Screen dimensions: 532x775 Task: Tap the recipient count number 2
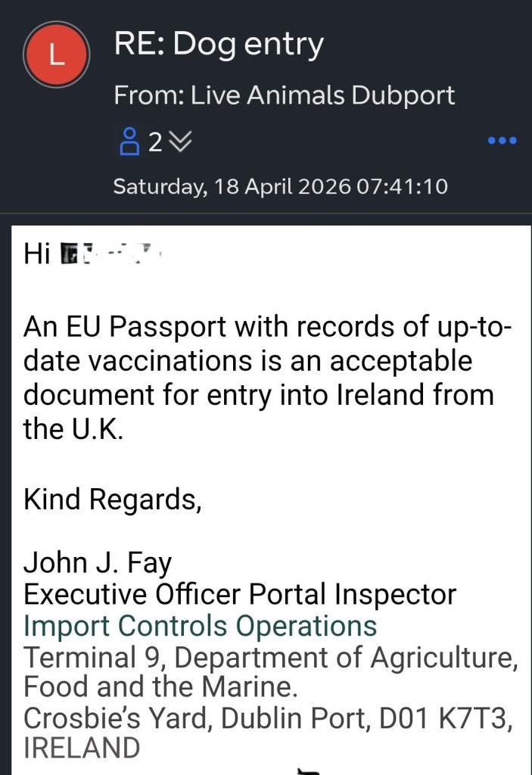[154, 142]
